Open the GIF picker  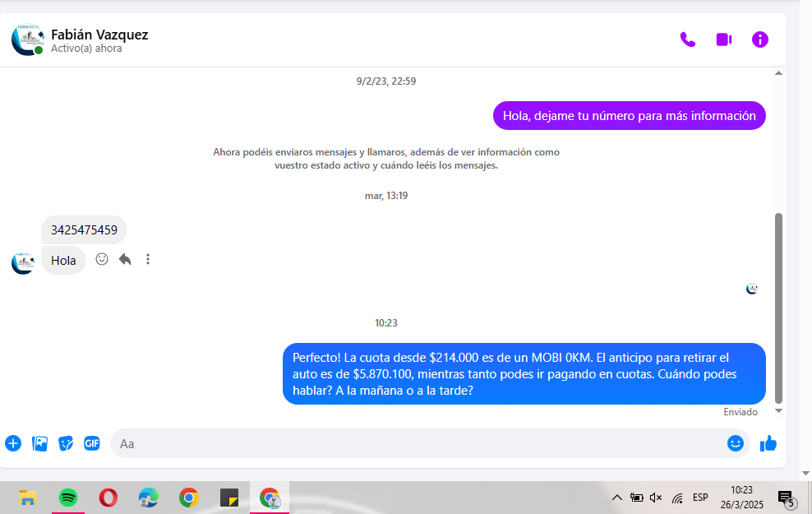click(x=91, y=443)
